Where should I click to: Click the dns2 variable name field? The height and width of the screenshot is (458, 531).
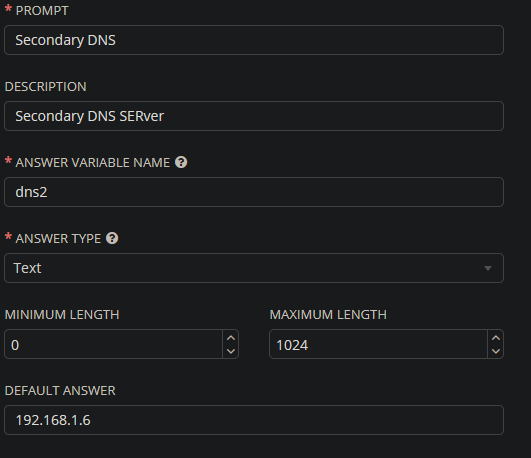pos(254,192)
